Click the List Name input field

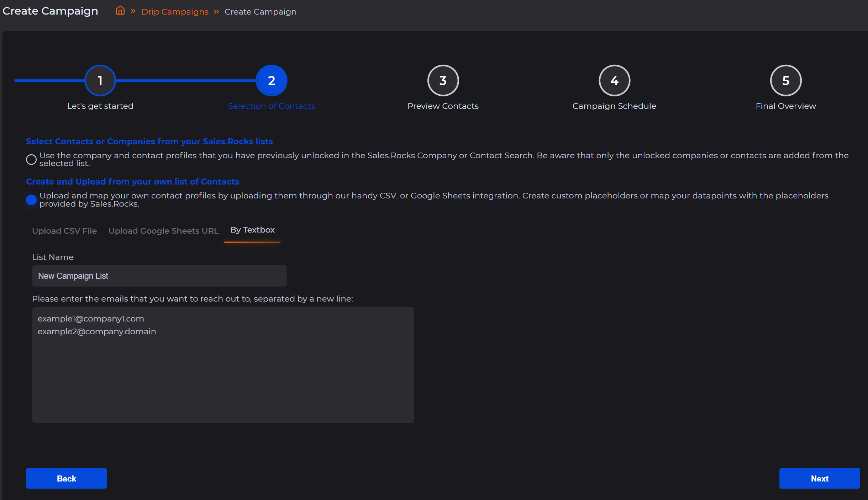click(x=159, y=276)
